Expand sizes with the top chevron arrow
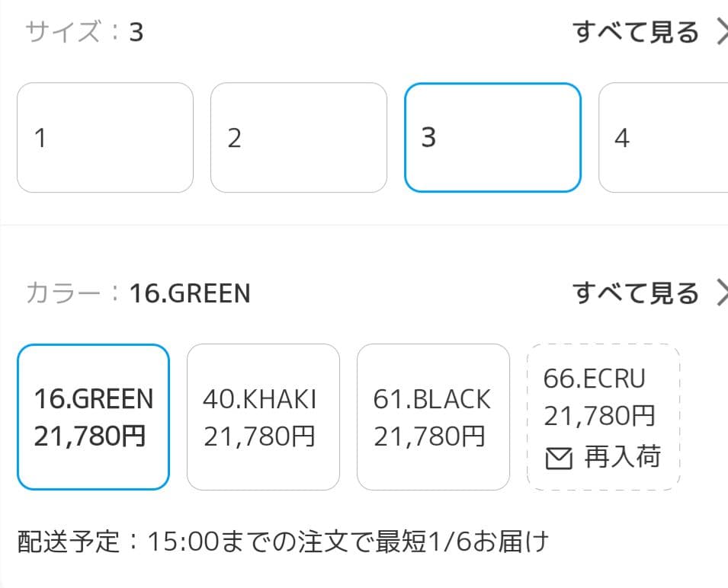The height and width of the screenshot is (588, 728). click(x=720, y=32)
